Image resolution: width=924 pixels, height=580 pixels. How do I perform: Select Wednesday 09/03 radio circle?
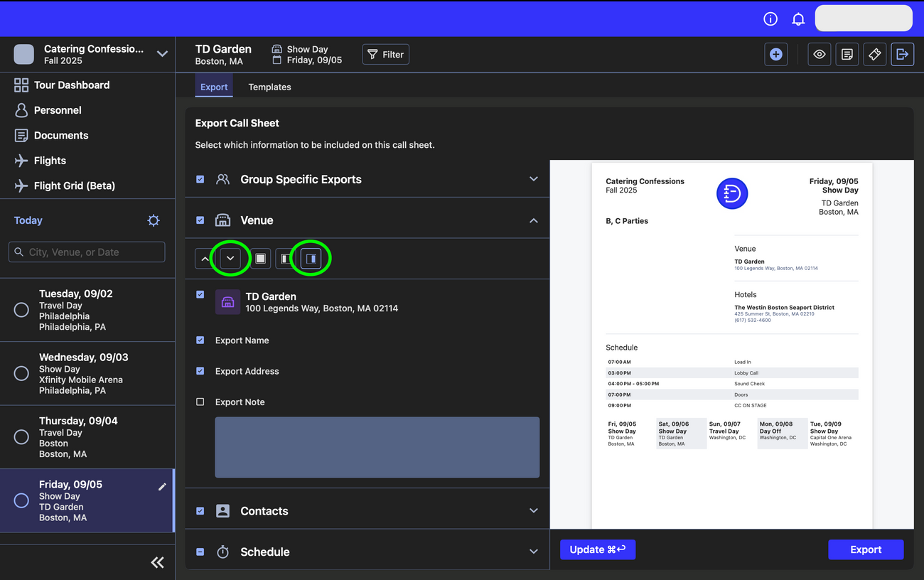21,373
